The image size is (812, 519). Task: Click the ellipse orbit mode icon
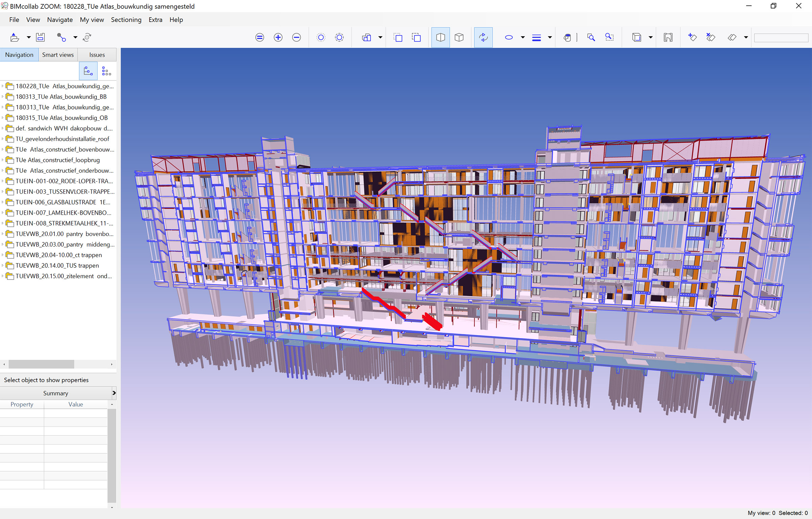509,38
